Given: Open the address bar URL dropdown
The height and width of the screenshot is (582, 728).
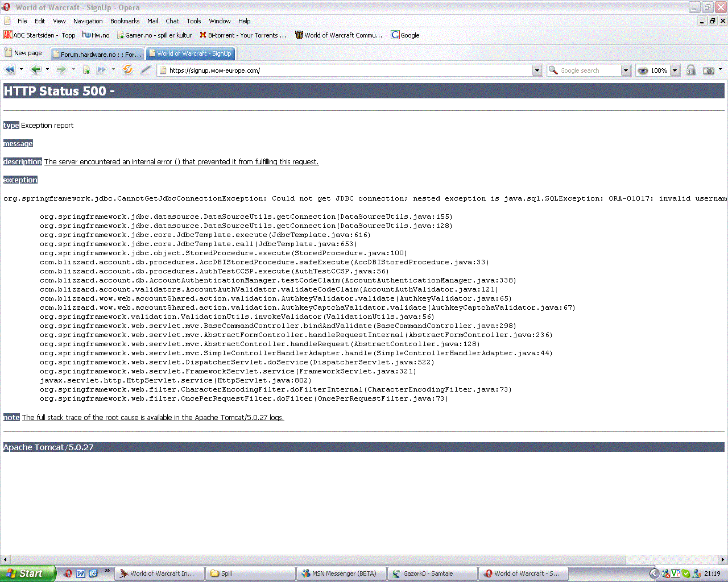Looking at the screenshot, I should coord(537,70).
